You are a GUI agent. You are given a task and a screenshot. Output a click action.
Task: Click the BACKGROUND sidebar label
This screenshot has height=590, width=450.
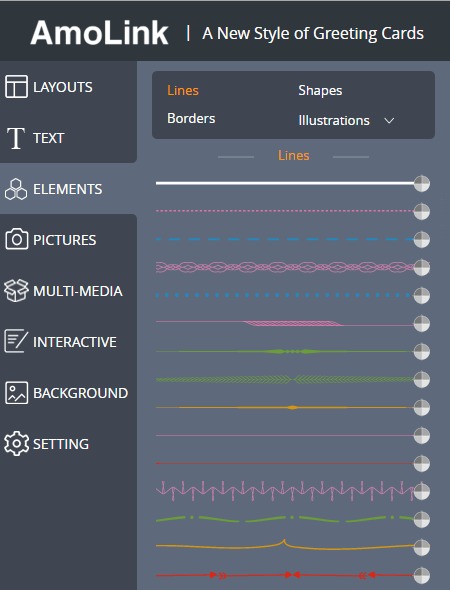click(x=81, y=393)
